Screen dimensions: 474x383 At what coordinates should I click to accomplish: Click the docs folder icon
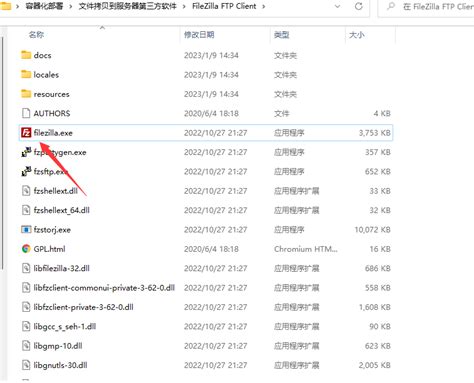click(x=26, y=55)
